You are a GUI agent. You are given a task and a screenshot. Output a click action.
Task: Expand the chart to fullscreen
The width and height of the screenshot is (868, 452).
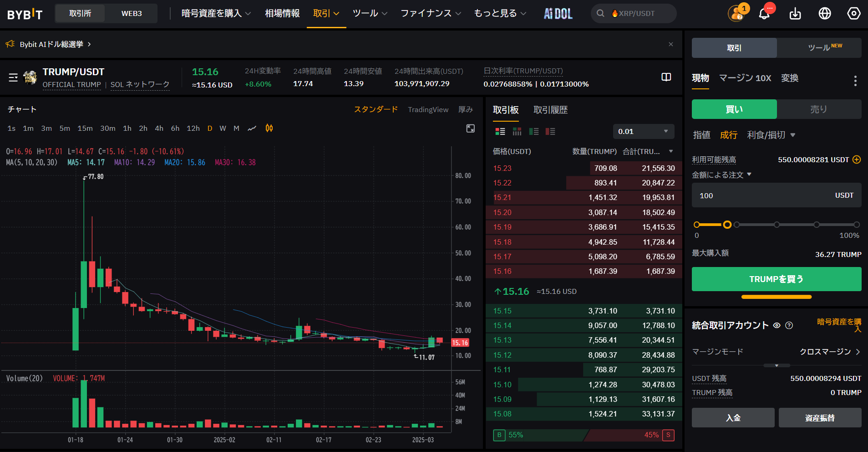(471, 128)
